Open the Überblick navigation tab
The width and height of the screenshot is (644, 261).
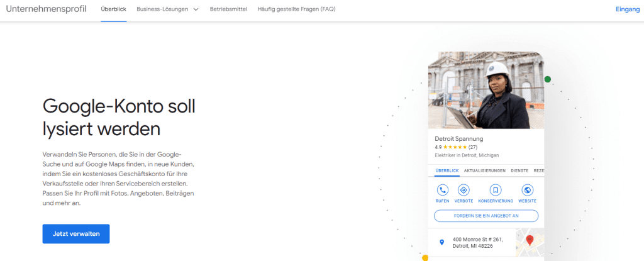tap(113, 9)
